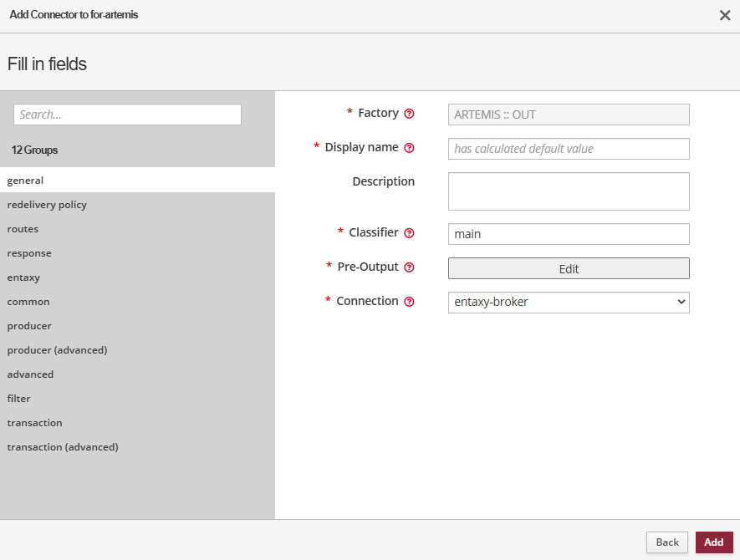Show the filter group fields
Image resolution: width=740 pixels, height=560 pixels.
(19, 399)
